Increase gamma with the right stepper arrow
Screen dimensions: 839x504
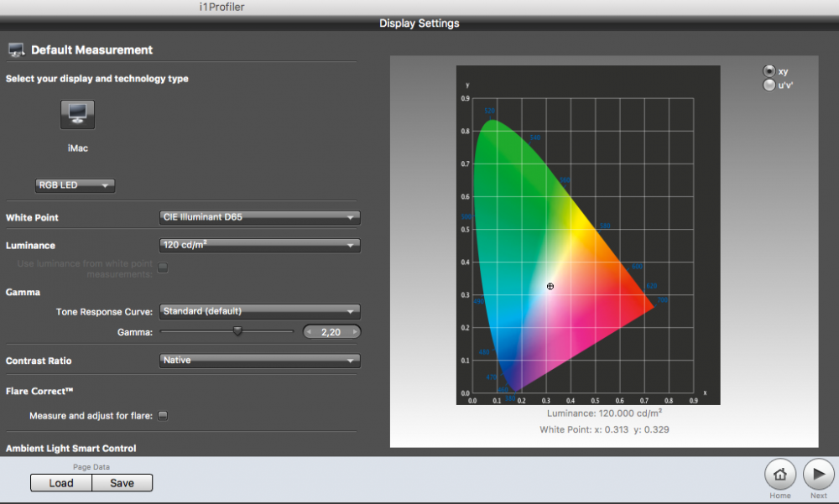tap(355, 332)
